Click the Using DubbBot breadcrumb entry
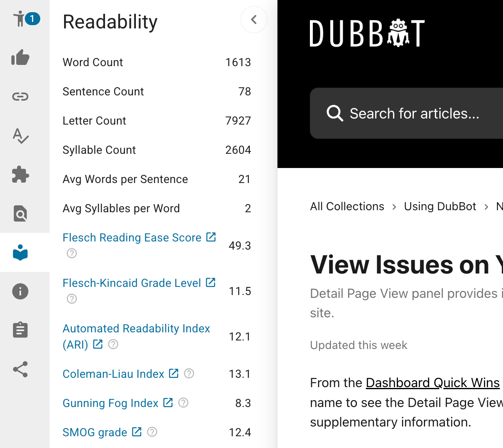Image resolution: width=503 pixels, height=448 pixels. point(440,206)
